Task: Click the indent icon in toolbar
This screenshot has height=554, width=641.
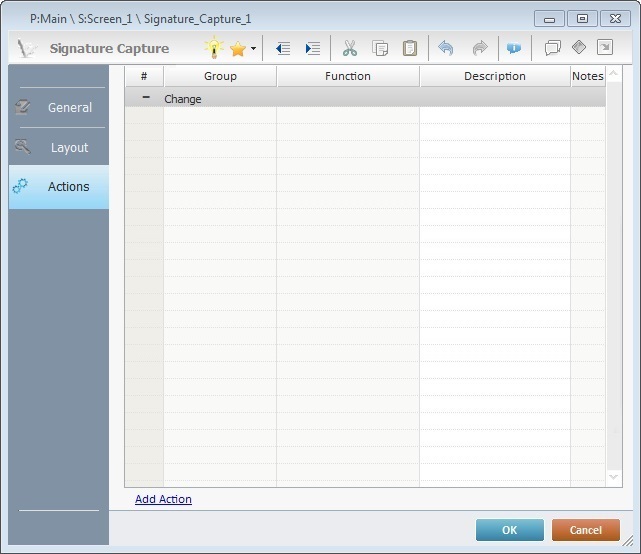Action: click(313, 48)
